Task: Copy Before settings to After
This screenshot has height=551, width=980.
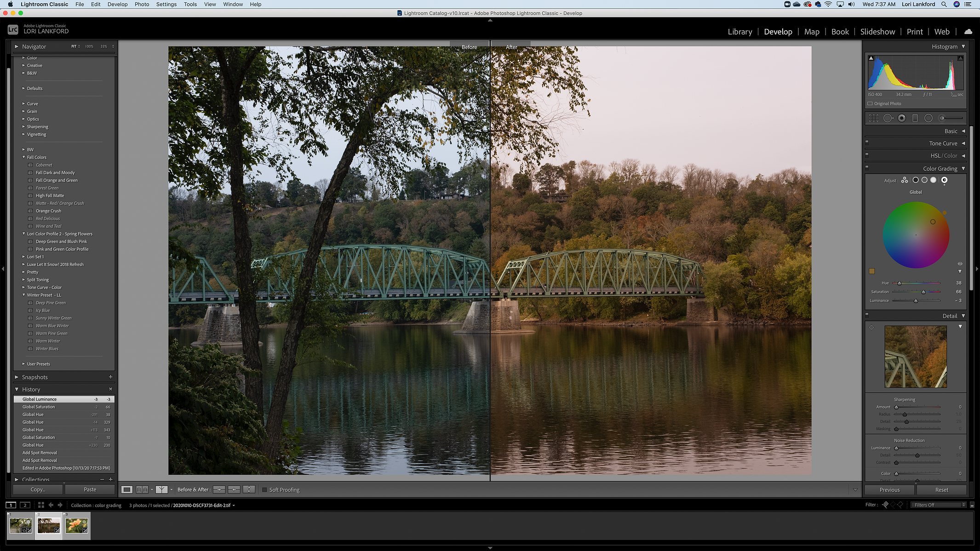Action: [x=219, y=489]
